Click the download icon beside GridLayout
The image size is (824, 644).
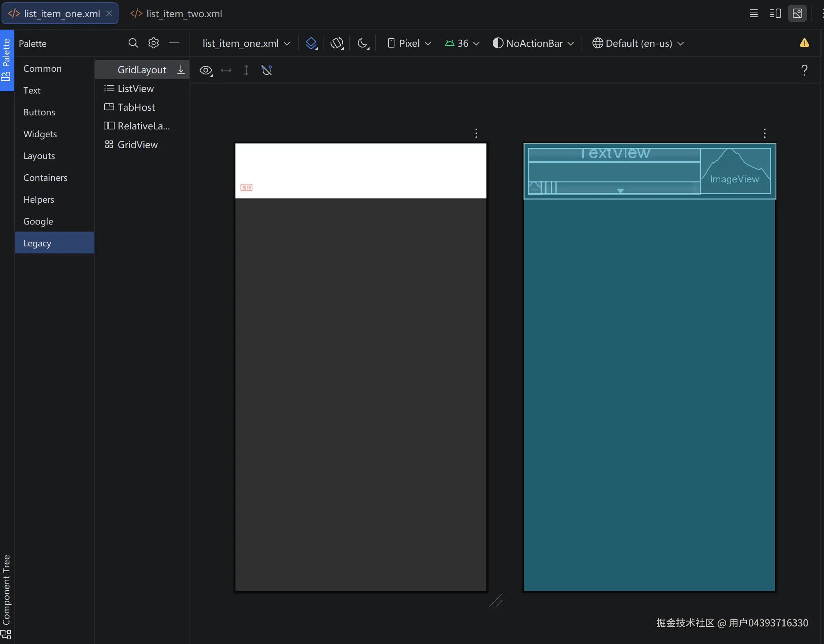point(181,69)
